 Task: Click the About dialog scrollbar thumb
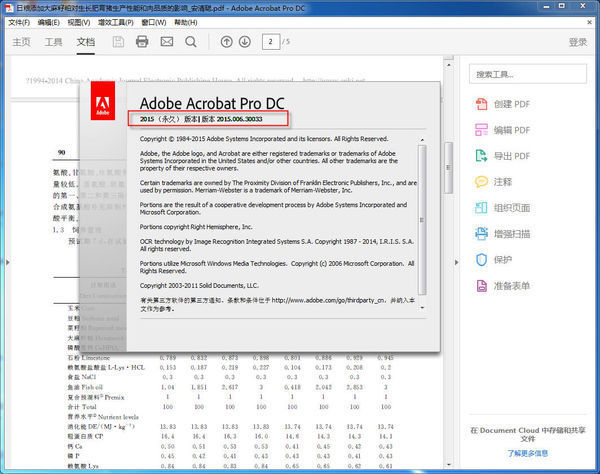(422, 220)
